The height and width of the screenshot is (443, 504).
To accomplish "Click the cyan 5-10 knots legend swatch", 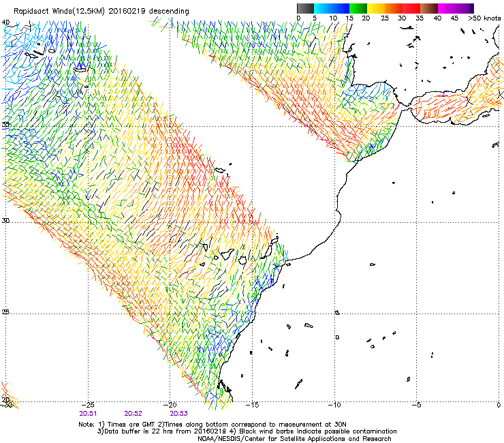I will 323,8.
